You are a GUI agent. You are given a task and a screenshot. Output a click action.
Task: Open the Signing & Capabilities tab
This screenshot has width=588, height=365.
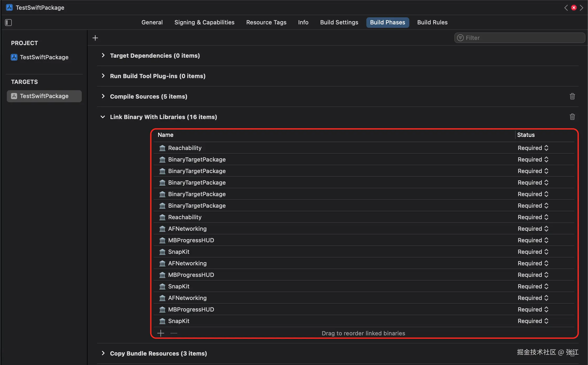click(204, 22)
